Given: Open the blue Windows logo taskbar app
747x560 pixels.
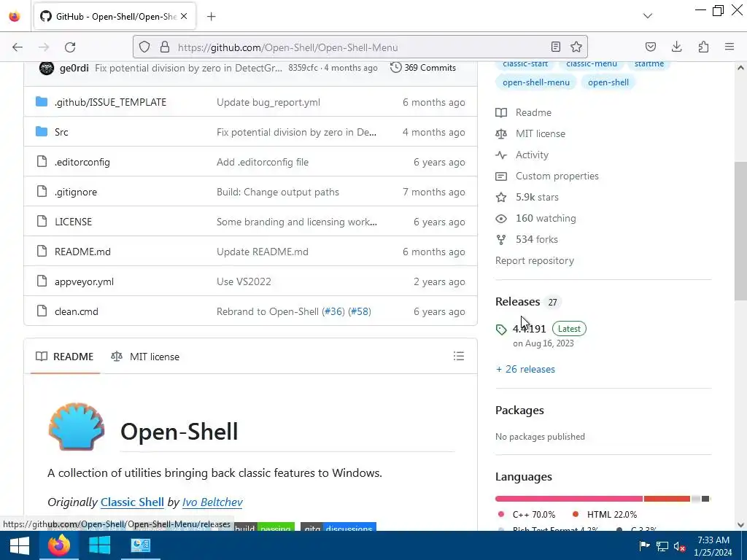Looking at the screenshot, I should pos(99,545).
